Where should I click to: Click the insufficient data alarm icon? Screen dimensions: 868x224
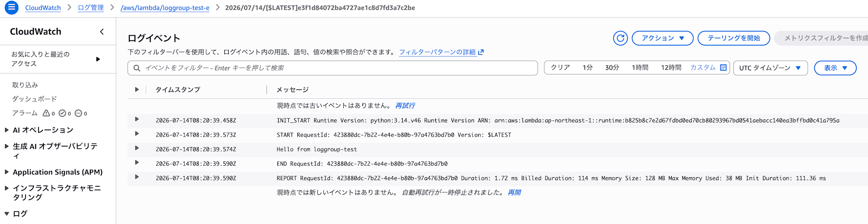(x=78, y=113)
